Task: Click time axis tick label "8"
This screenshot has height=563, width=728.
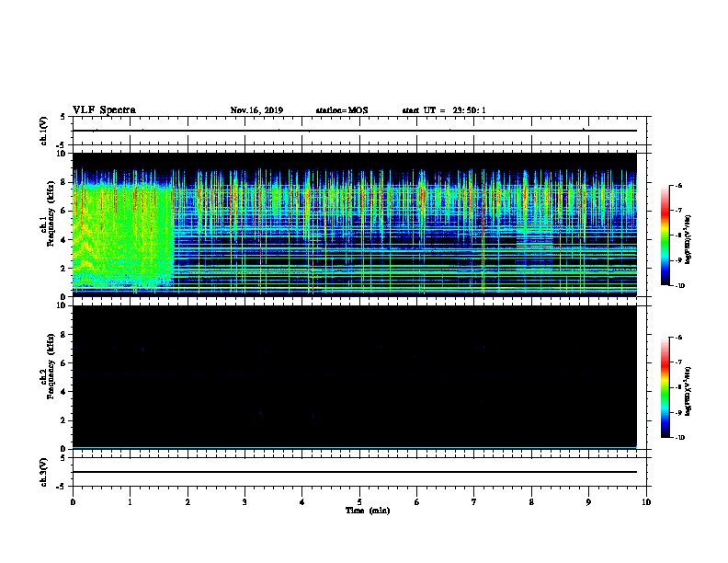Action: tap(531, 502)
